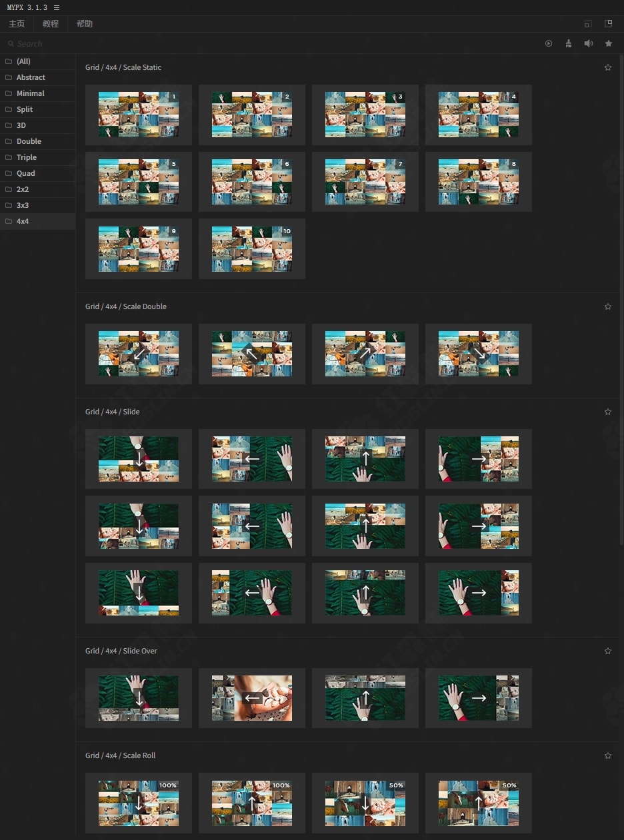Image resolution: width=624 pixels, height=840 pixels.
Task: Select Scale Roll 50% preset with up arrow
Action: pos(479,803)
